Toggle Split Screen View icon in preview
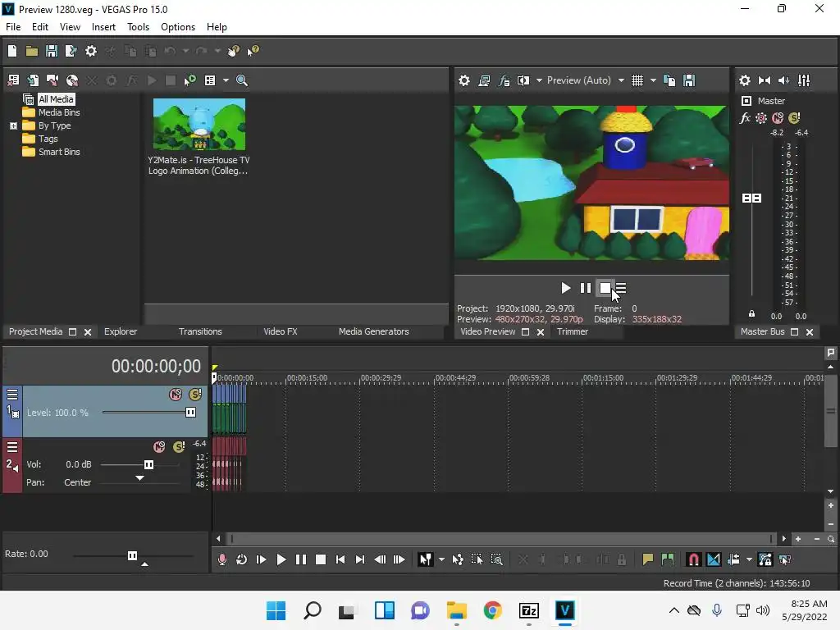The height and width of the screenshot is (630, 840). point(523,80)
